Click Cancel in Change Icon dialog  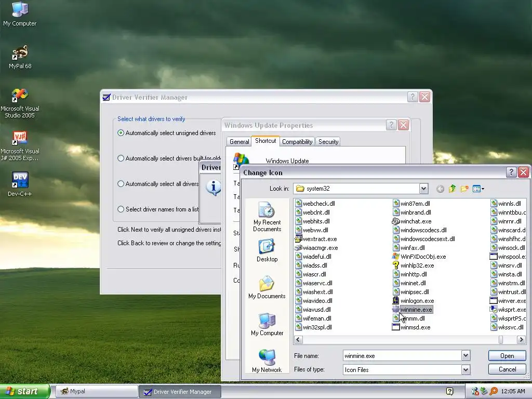pyautogui.click(x=507, y=369)
